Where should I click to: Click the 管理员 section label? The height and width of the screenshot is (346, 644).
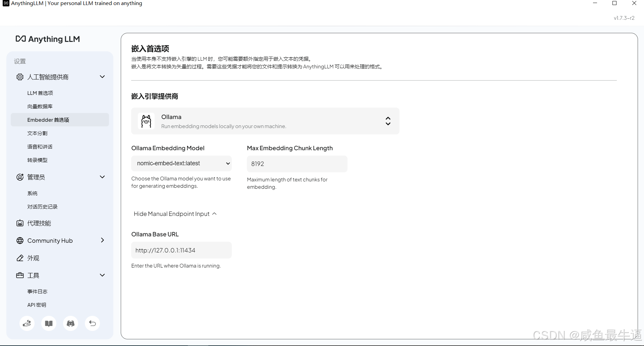coord(36,177)
